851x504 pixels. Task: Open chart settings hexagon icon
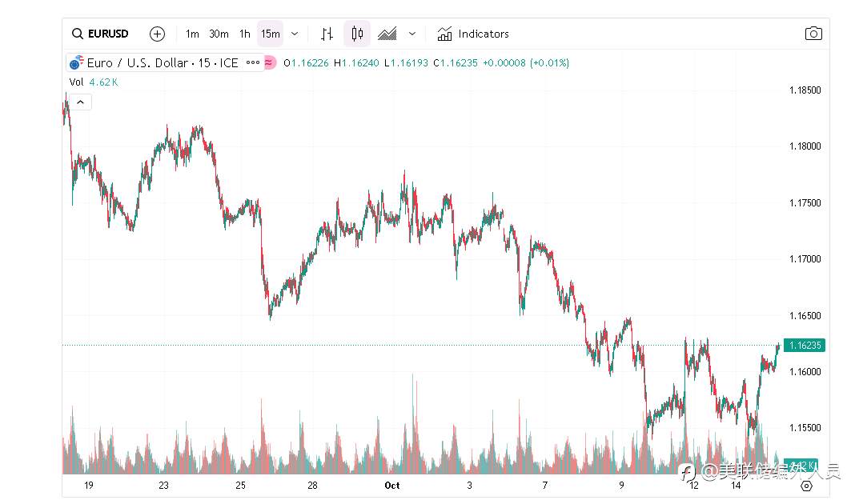806,486
